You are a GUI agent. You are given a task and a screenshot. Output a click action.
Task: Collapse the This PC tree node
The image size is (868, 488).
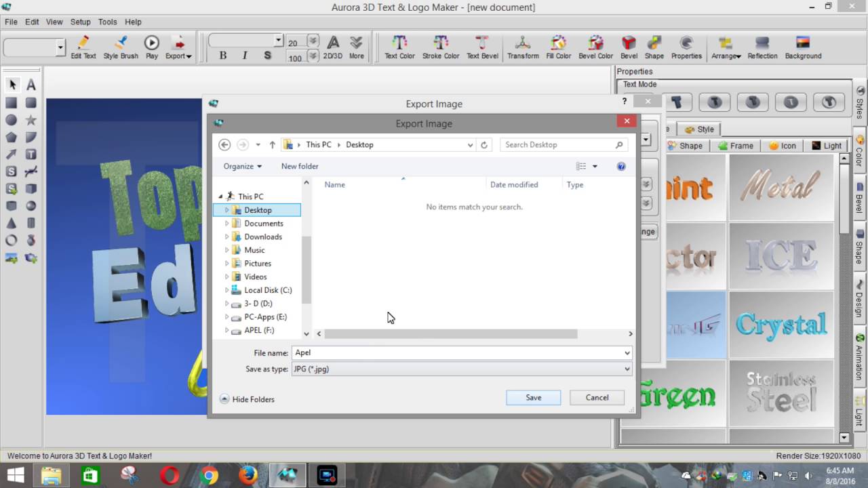coord(220,197)
